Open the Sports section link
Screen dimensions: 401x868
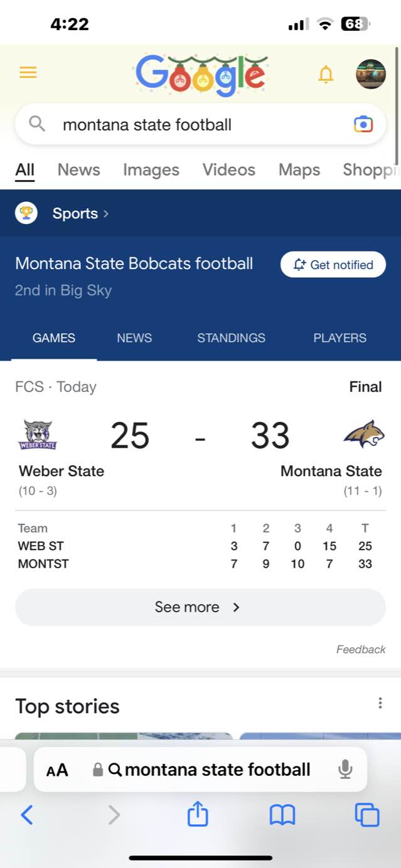[75, 213]
